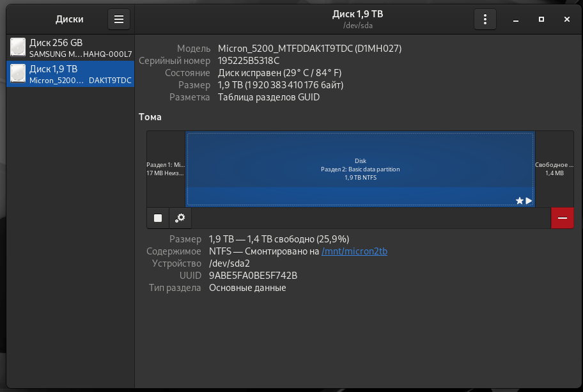Delete selected partition with red minus button
The width and height of the screenshot is (583, 392).
(563, 218)
